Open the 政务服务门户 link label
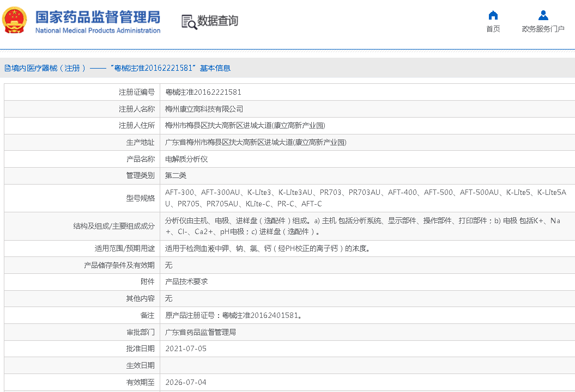575x392 pixels. [543, 29]
